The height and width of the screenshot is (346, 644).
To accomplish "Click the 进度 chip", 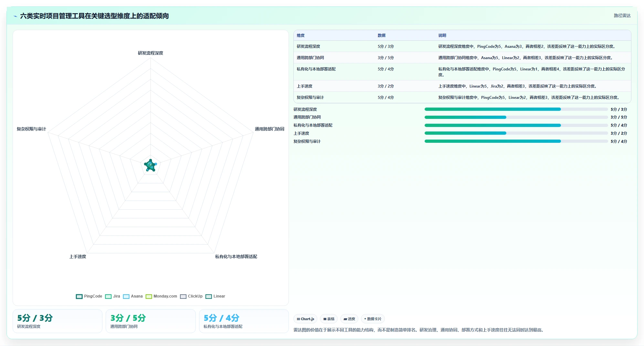I will click(349, 319).
